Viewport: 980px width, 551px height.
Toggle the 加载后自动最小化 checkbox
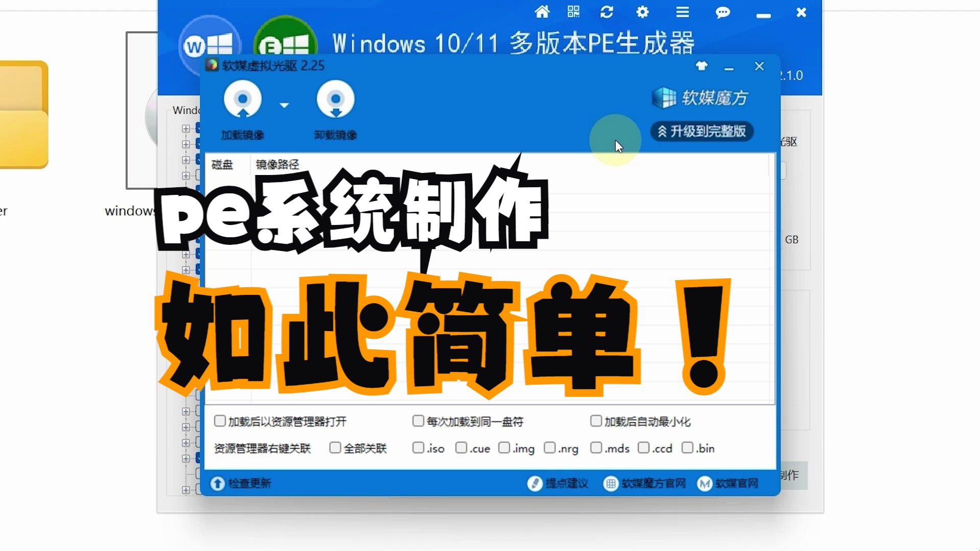pyautogui.click(x=594, y=421)
